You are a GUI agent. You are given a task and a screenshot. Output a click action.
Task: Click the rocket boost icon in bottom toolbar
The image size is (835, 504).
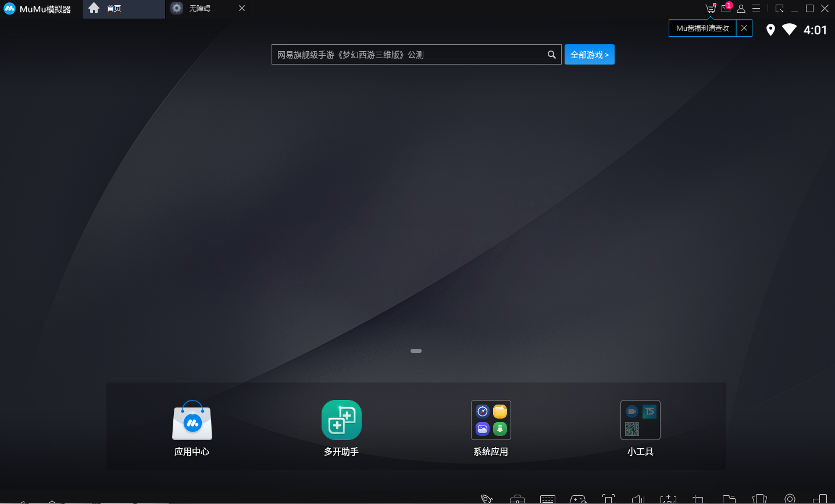click(x=487, y=499)
